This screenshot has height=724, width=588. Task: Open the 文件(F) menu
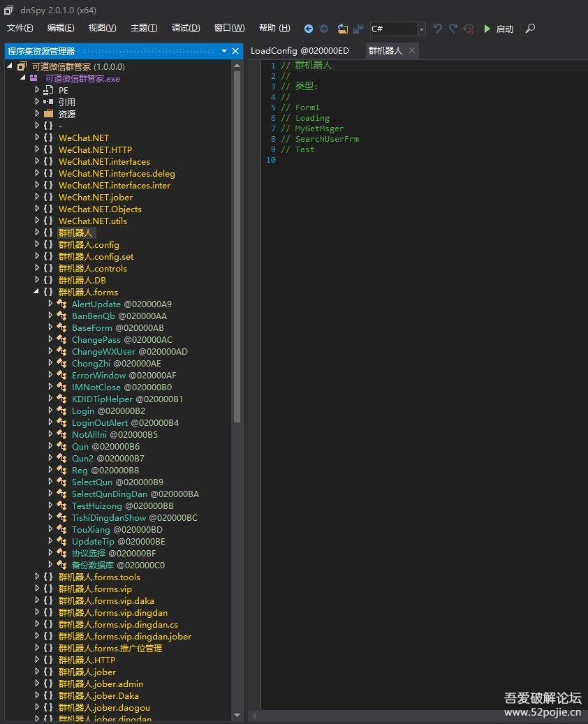click(x=20, y=28)
